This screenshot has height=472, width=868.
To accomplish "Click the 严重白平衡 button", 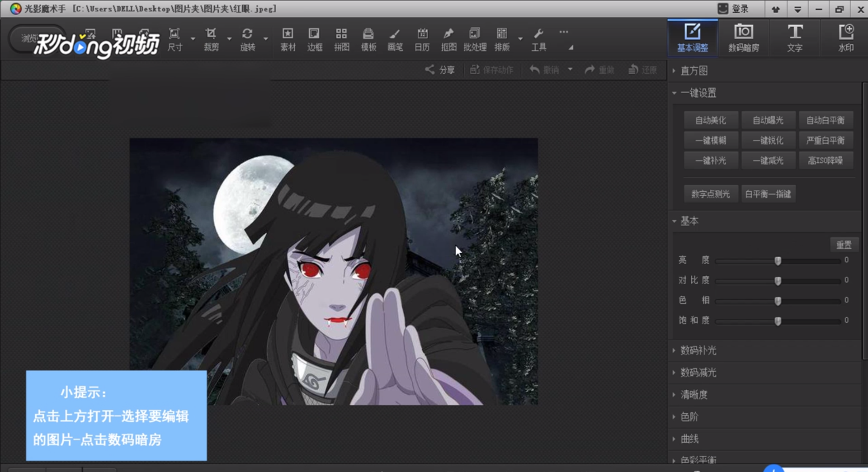I will pyautogui.click(x=826, y=140).
